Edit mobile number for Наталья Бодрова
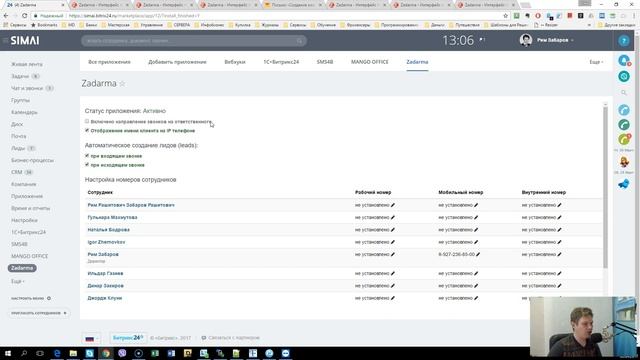 coord(476,230)
